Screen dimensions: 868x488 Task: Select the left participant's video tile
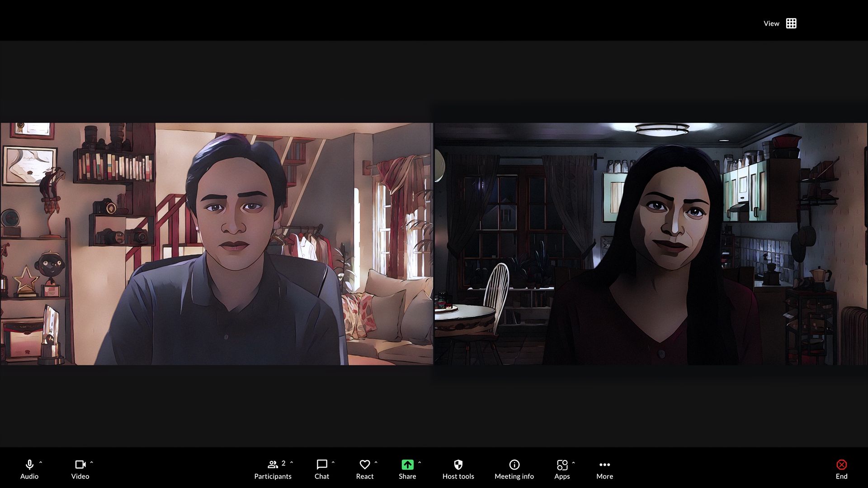[217, 244]
